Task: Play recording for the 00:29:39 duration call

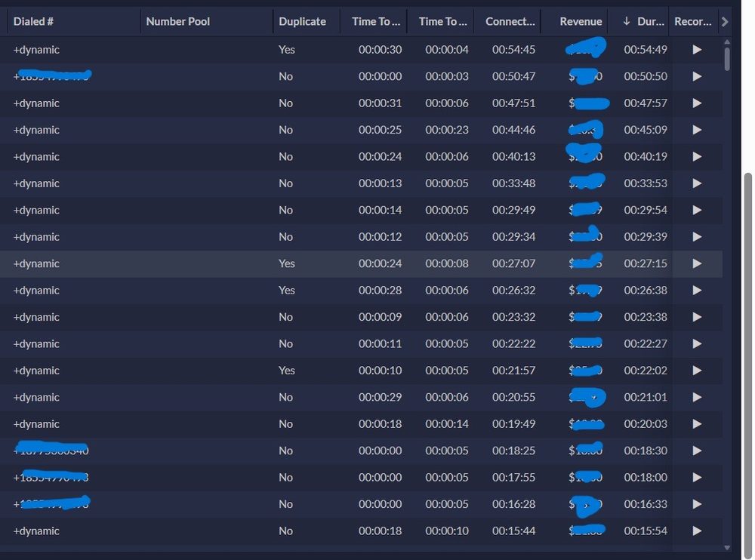Action: [x=697, y=237]
